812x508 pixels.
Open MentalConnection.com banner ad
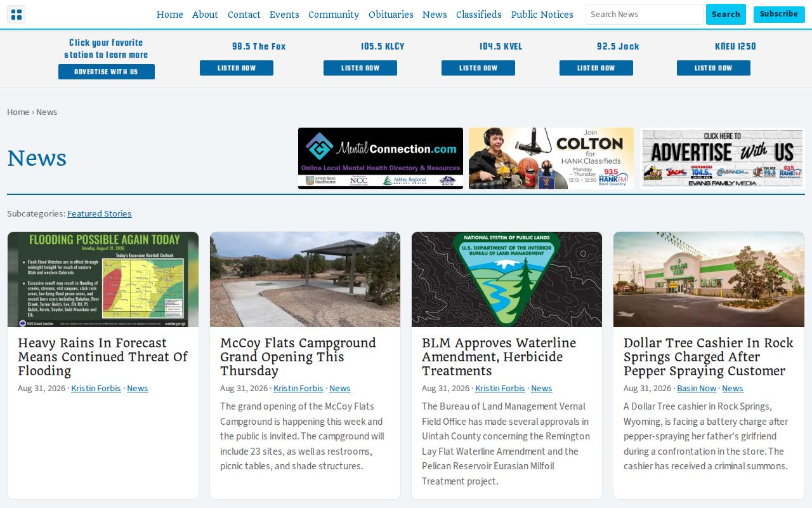click(x=381, y=158)
